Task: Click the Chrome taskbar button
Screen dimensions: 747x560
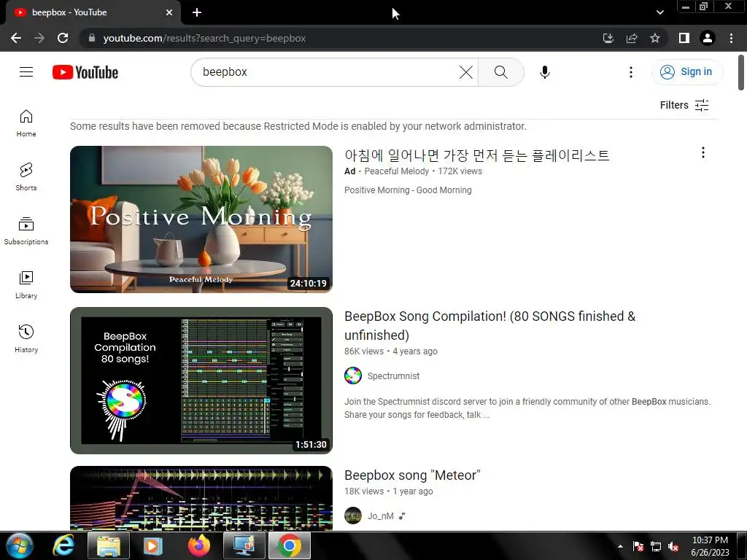Action: pyautogui.click(x=289, y=545)
